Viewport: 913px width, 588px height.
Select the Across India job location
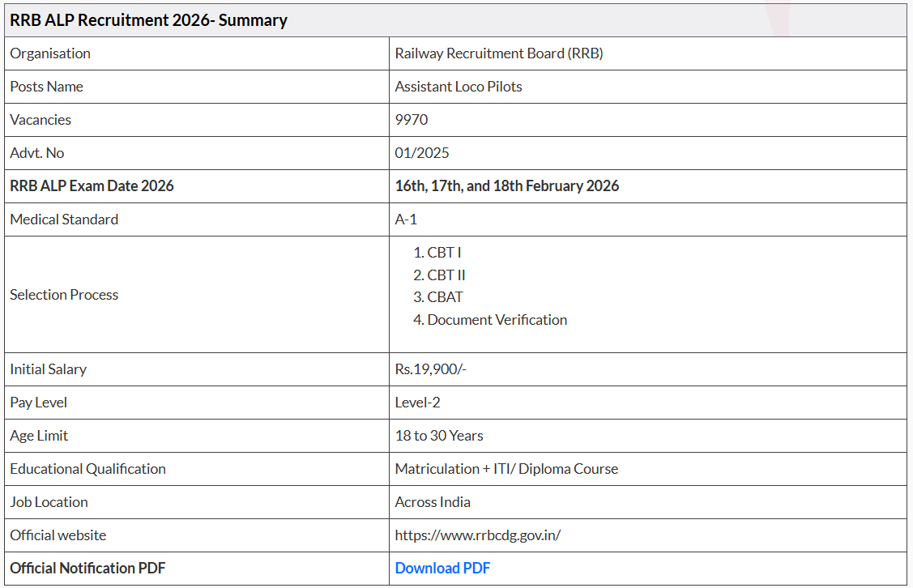coord(433,501)
